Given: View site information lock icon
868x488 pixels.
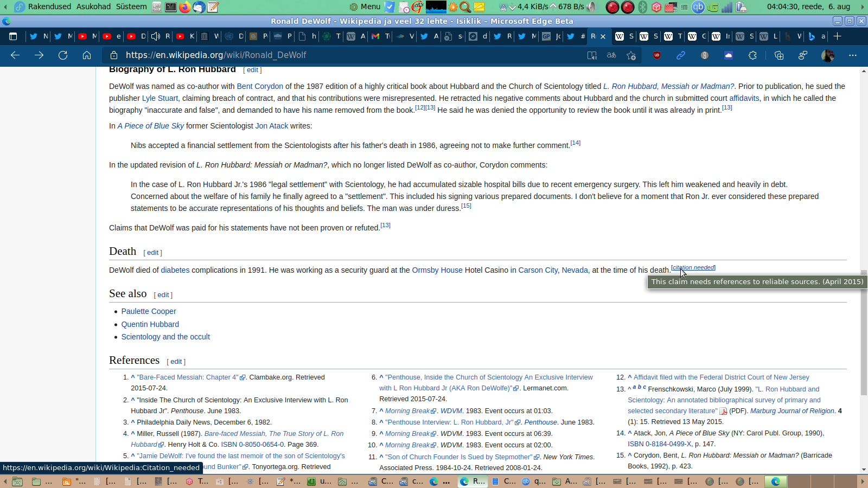Looking at the screenshot, I should [x=114, y=55].
